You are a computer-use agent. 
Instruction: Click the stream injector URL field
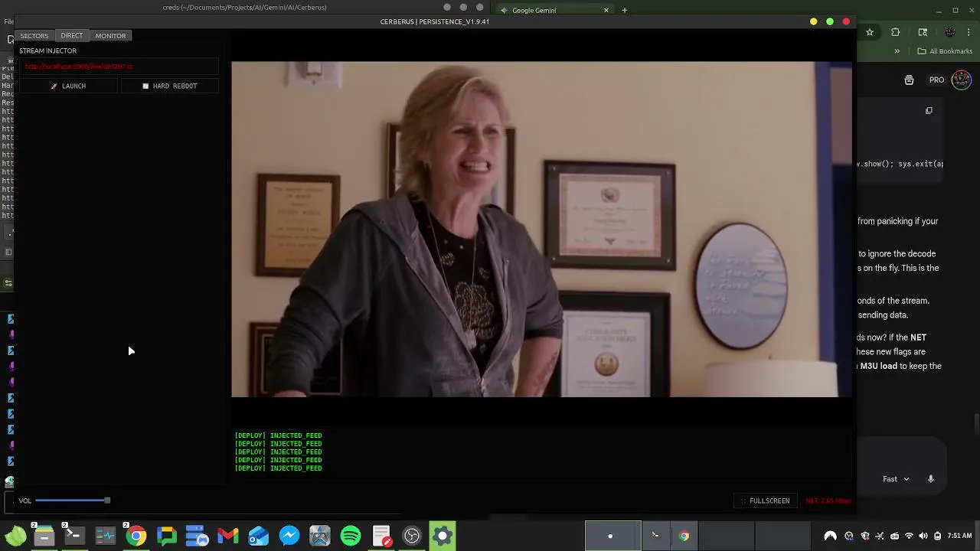[119, 67]
